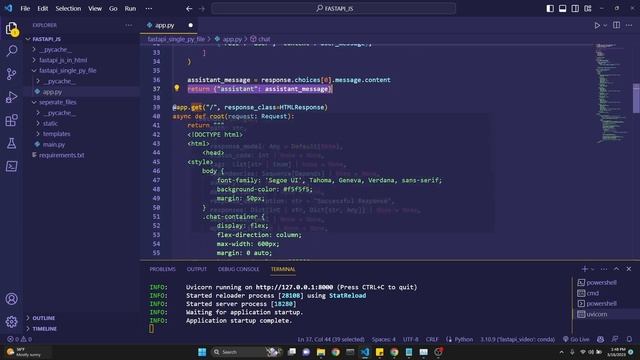The height and width of the screenshot is (360, 640).
Task: Close the terminal panel
Action: click(x=629, y=269)
